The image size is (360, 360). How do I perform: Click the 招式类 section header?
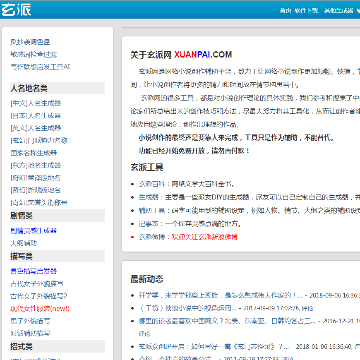point(57,346)
